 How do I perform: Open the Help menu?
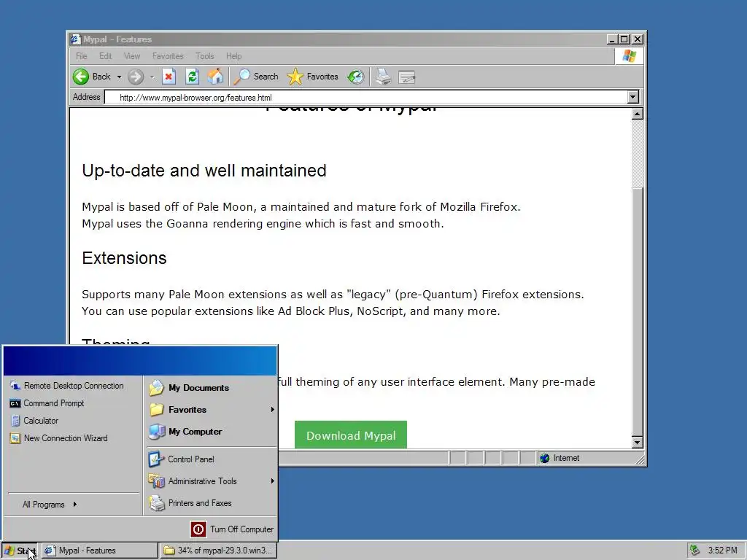(234, 56)
